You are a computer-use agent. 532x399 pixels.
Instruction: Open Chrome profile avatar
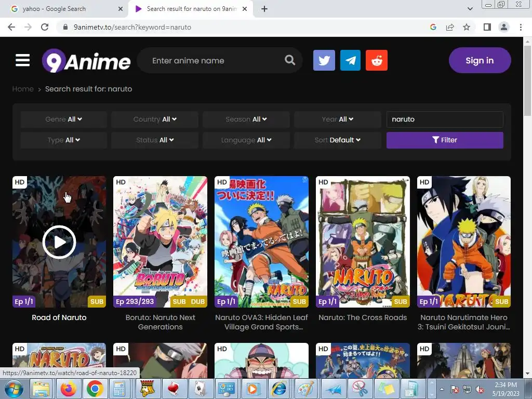(x=504, y=27)
